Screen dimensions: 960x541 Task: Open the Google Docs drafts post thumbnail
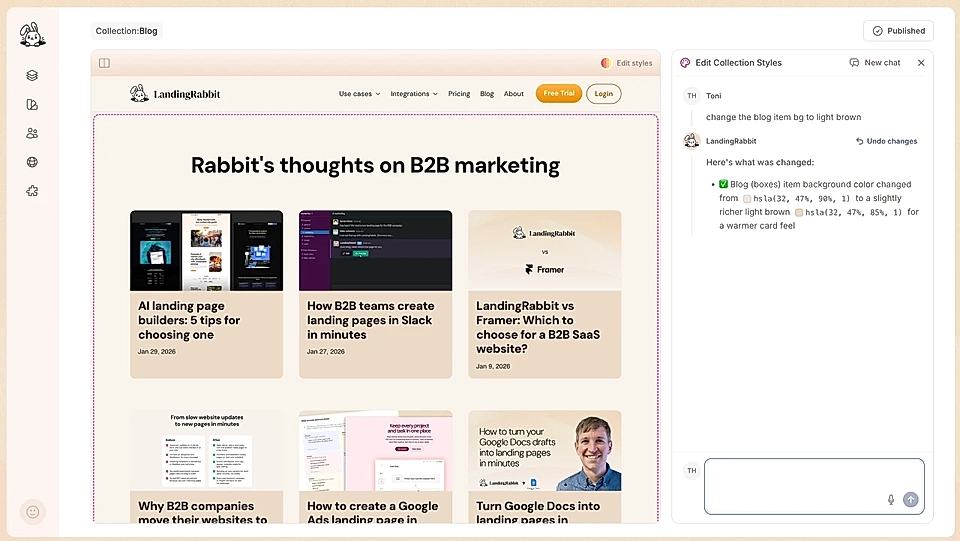point(544,450)
